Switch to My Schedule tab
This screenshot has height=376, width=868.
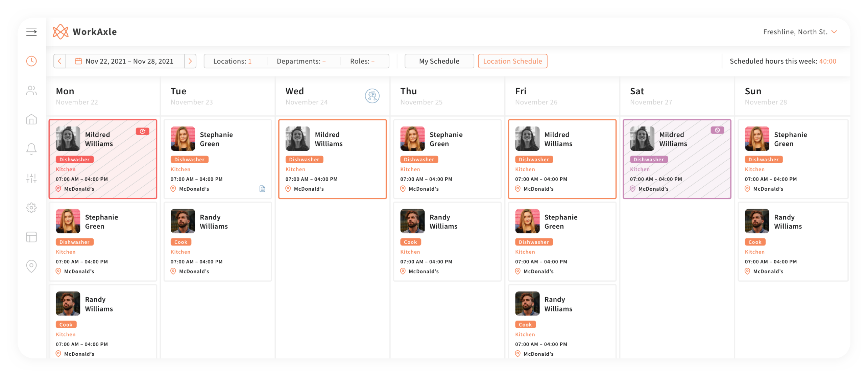point(439,61)
